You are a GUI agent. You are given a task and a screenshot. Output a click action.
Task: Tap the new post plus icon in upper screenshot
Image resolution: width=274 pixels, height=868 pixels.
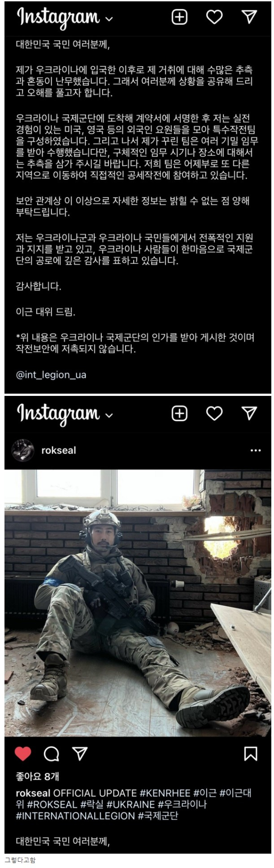(x=179, y=17)
